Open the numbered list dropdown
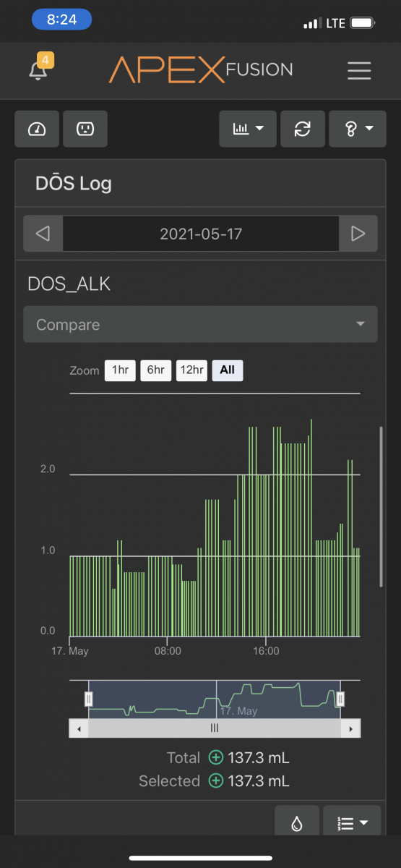The height and width of the screenshot is (868, 401). [353, 822]
